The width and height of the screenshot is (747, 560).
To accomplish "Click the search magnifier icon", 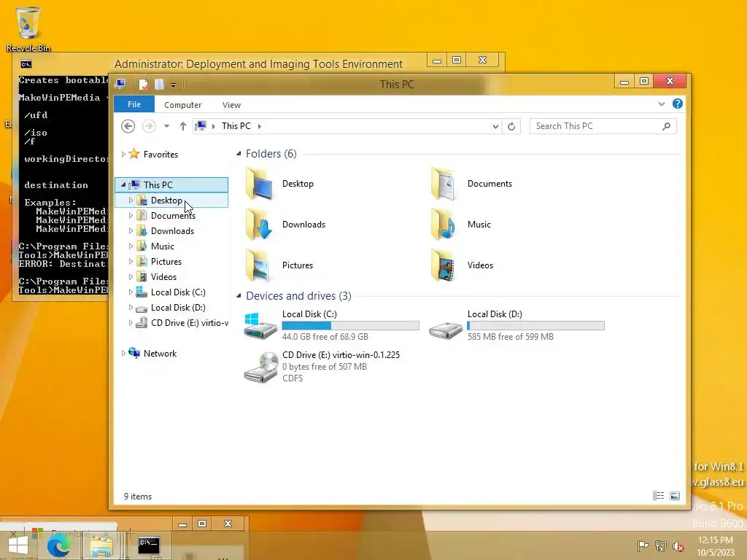I will [x=666, y=126].
